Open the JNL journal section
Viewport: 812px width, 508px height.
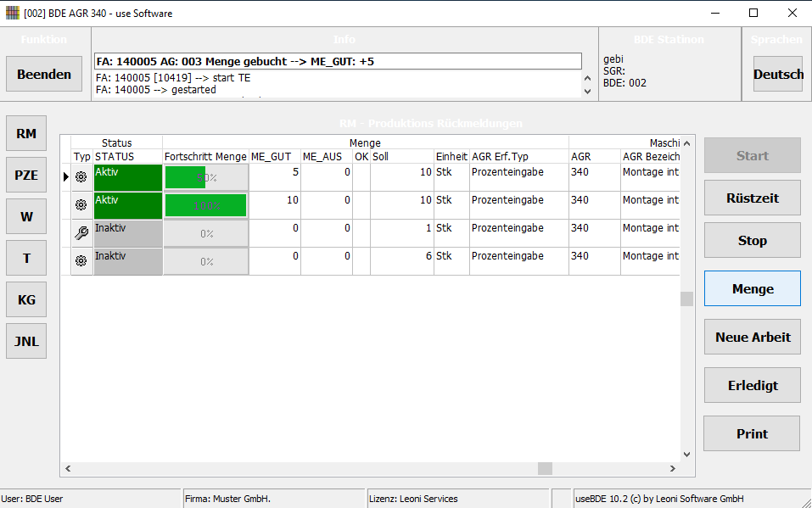[x=26, y=341]
